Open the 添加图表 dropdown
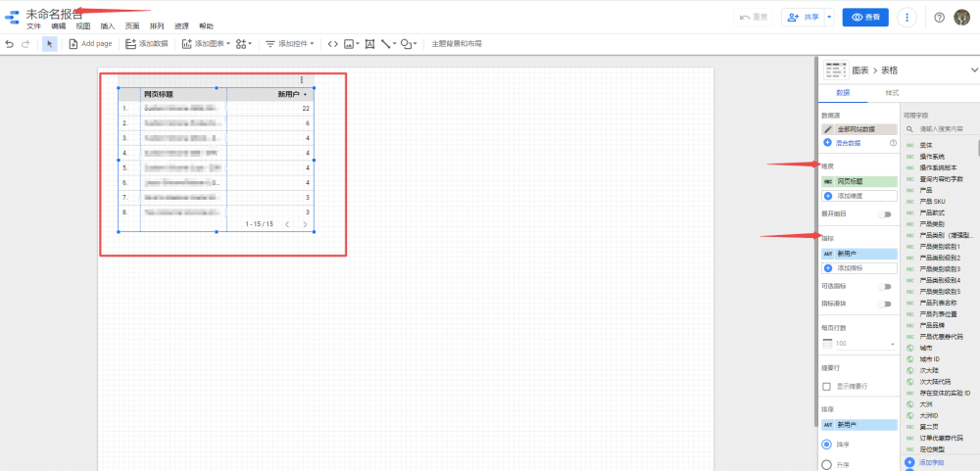 point(204,44)
